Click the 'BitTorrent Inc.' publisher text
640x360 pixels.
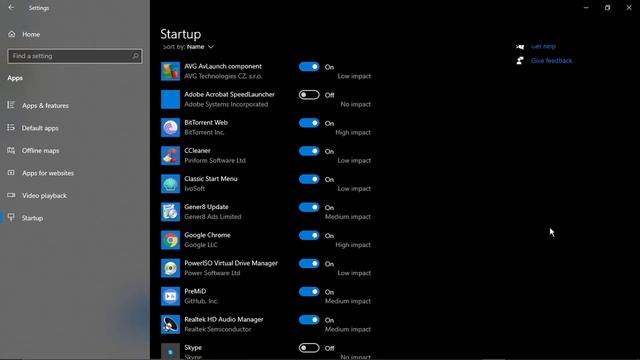point(204,132)
